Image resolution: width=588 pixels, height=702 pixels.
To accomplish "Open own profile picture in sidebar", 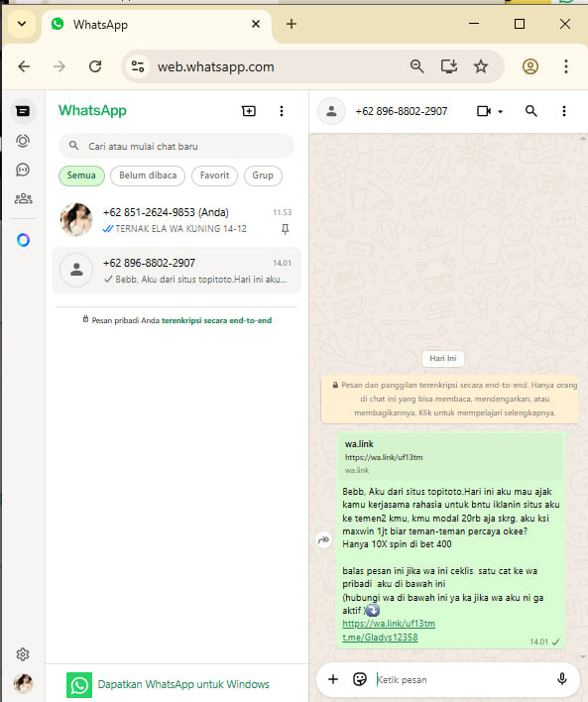I will 23,683.
